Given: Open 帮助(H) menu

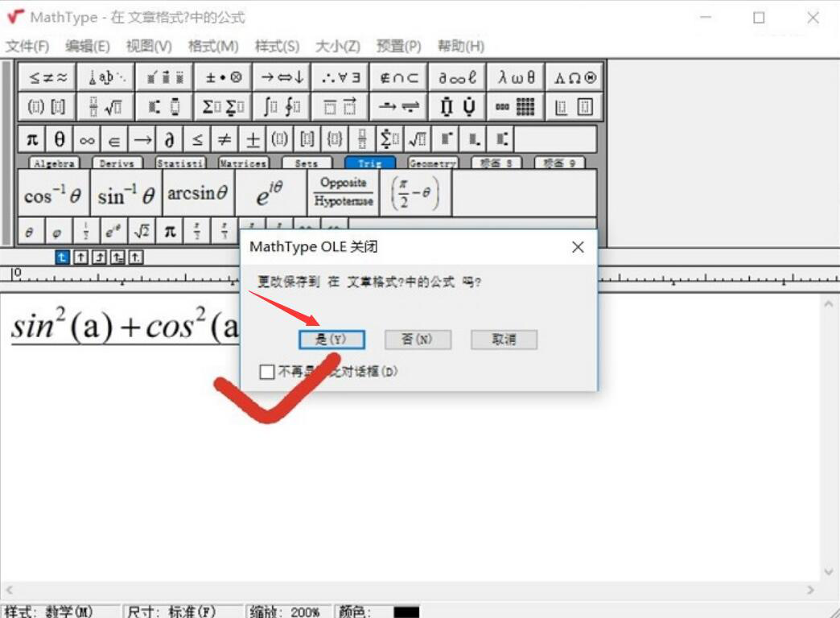Looking at the screenshot, I should pyautogui.click(x=461, y=46).
